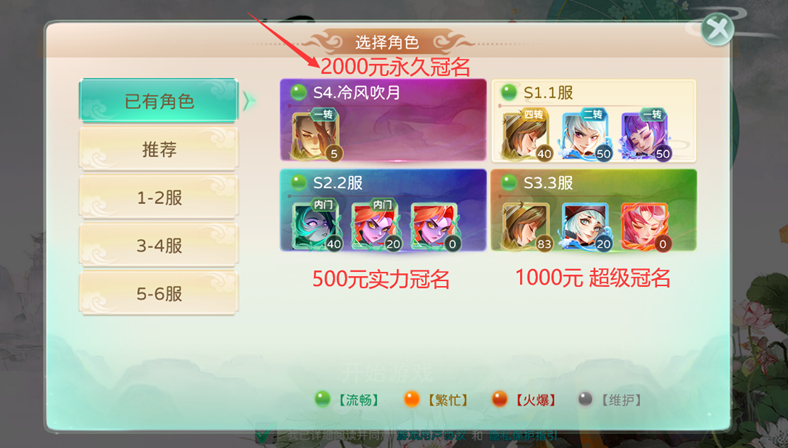
Task: Select the red-haired 内门 level 20 character
Action: tap(376, 225)
